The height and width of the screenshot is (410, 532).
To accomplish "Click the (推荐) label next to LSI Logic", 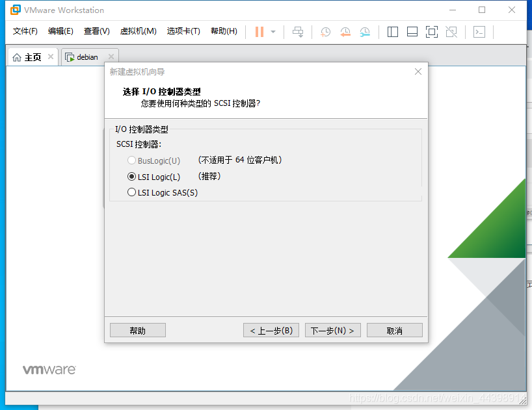I will tap(209, 176).
